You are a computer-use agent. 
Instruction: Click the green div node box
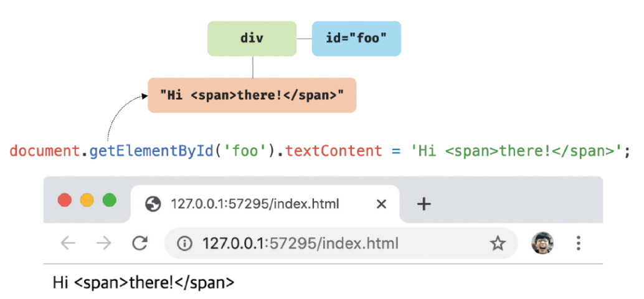coord(252,39)
